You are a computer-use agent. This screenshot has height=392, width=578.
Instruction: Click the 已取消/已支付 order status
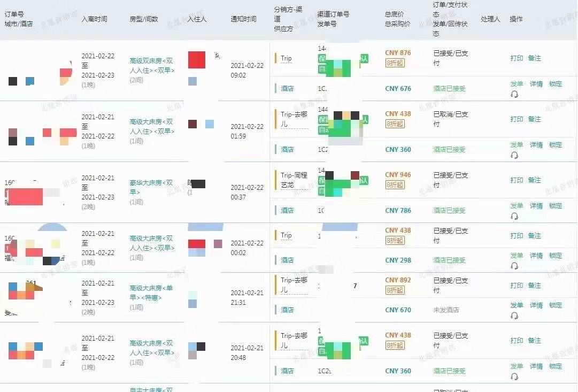(450, 119)
